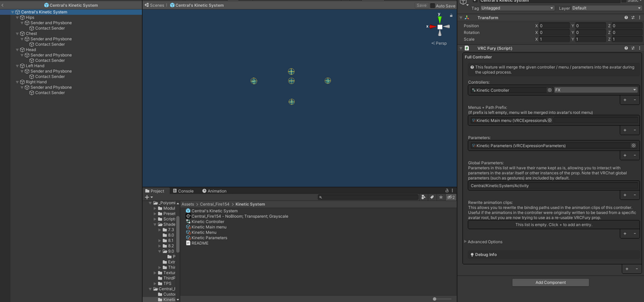644x302 pixels.
Task: Collapse the Central's Kinetic System hierarchy arrow
Action: (13, 12)
